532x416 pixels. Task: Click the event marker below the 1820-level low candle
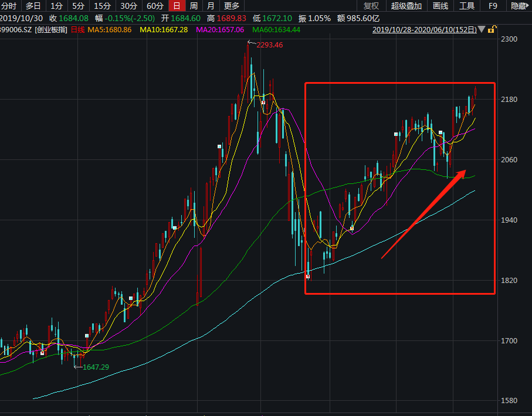click(x=308, y=277)
